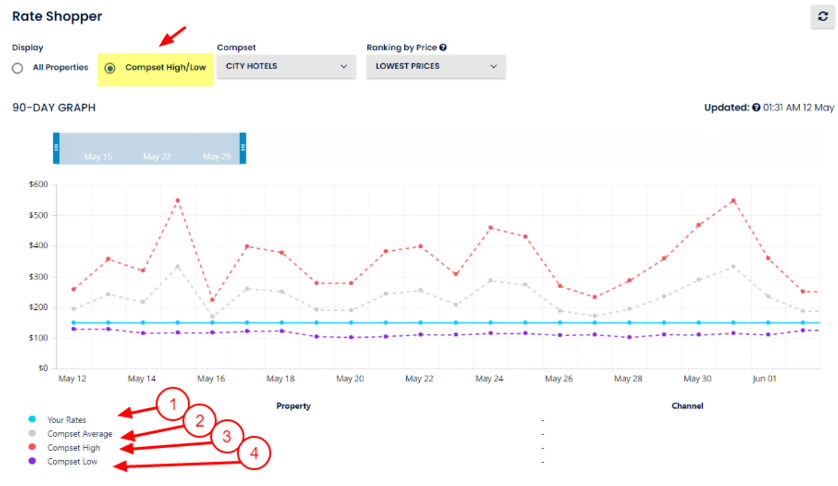Screen dimensions: 838x486
Task: Click the Your Rates legend label
Action: pos(68,419)
